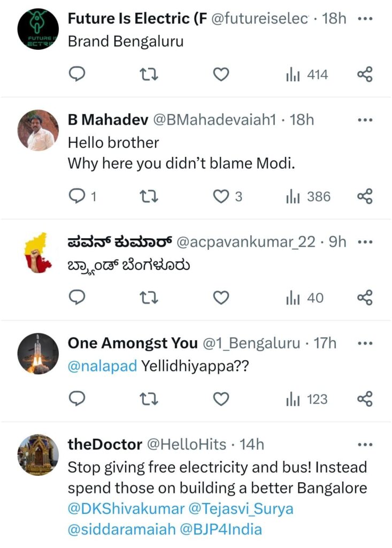This screenshot has height=548, width=392.
Task: Reply to Future Is Electric's tweet
Action: (x=78, y=75)
